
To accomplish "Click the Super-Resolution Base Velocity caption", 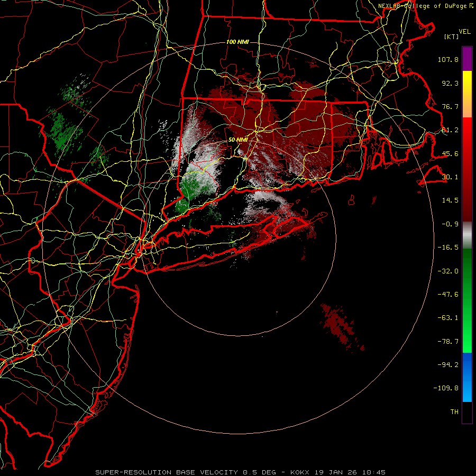I will pos(241,472).
